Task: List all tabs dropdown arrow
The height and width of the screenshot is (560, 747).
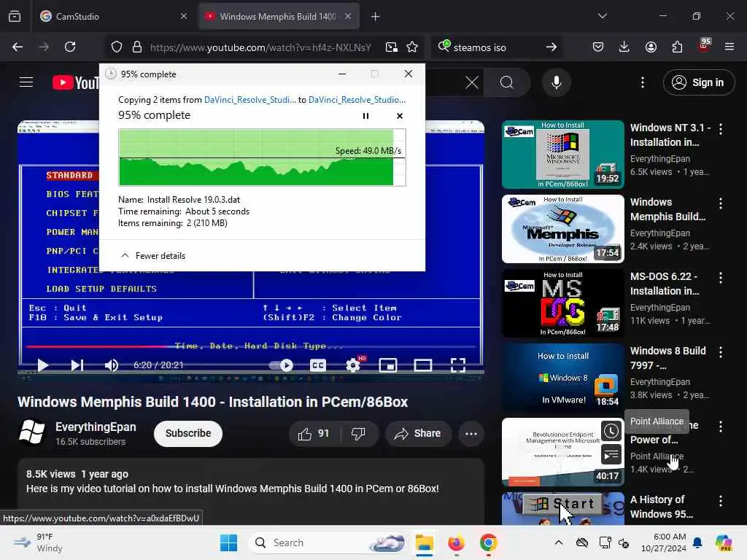Action: pos(602,16)
